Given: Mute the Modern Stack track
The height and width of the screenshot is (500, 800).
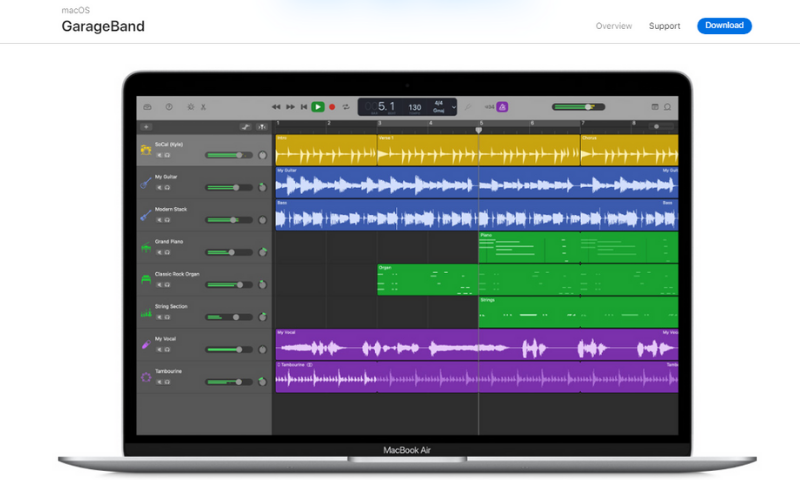Looking at the screenshot, I should (159, 220).
